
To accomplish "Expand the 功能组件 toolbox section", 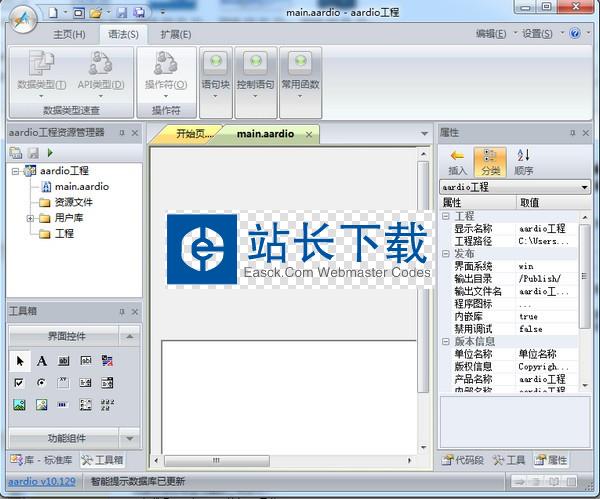I will coord(130,438).
